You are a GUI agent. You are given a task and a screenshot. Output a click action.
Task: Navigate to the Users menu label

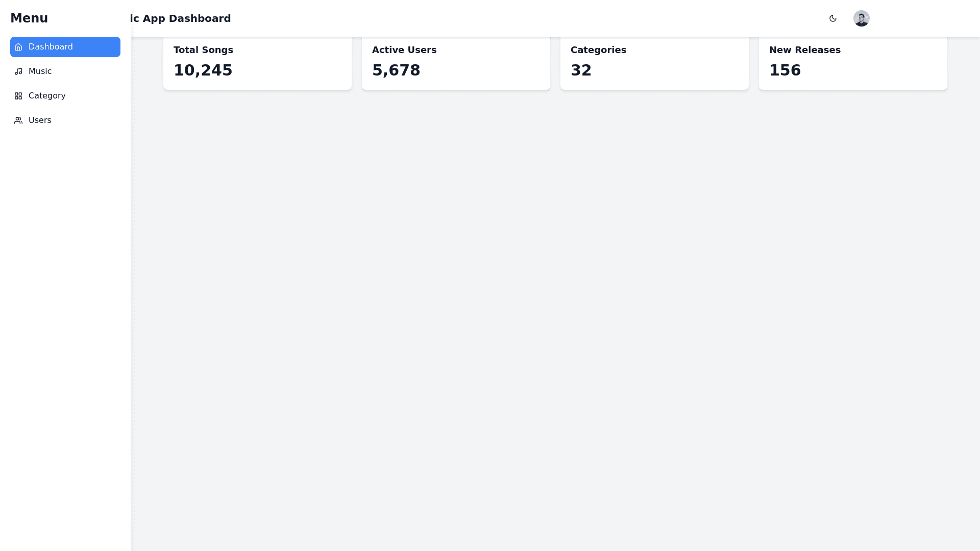[x=40, y=120]
